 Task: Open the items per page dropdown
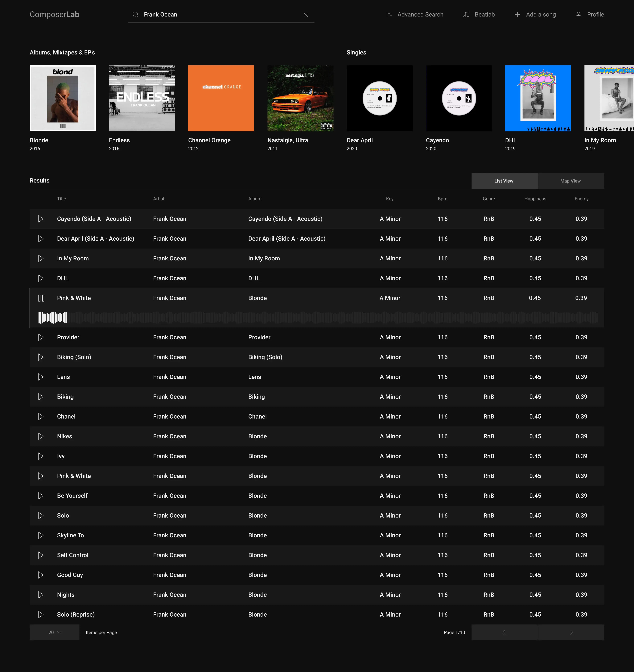(x=54, y=632)
